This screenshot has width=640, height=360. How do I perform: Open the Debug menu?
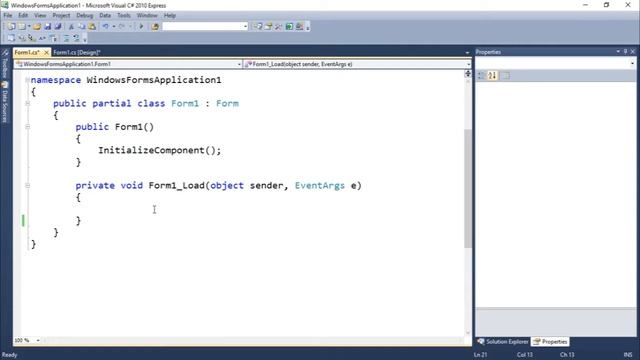(x=84, y=16)
